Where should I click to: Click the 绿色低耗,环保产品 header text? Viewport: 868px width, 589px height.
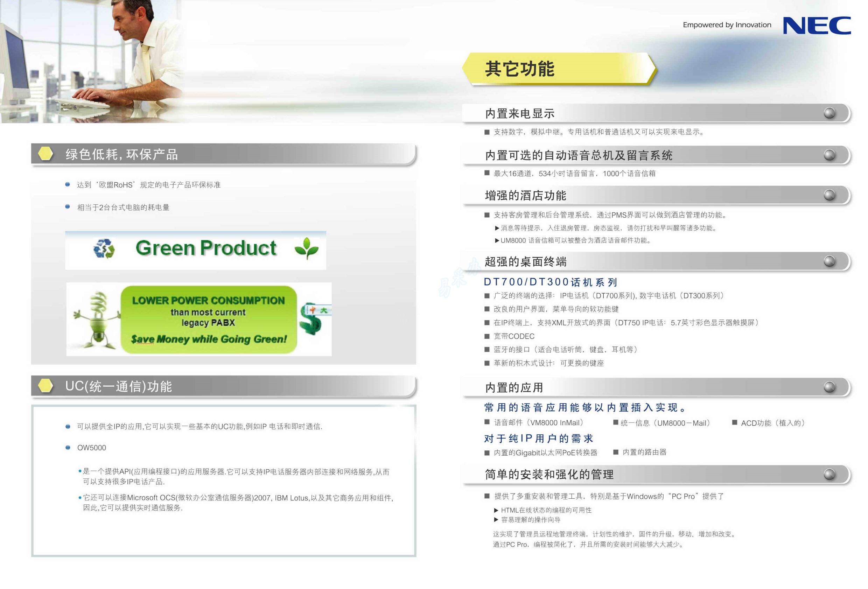click(x=122, y=154)
